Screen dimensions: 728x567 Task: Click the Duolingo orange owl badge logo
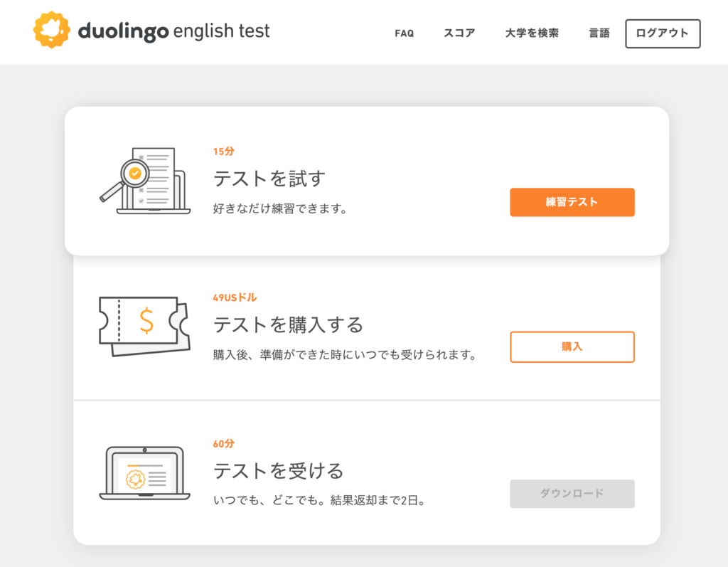(x=51, y=30)
